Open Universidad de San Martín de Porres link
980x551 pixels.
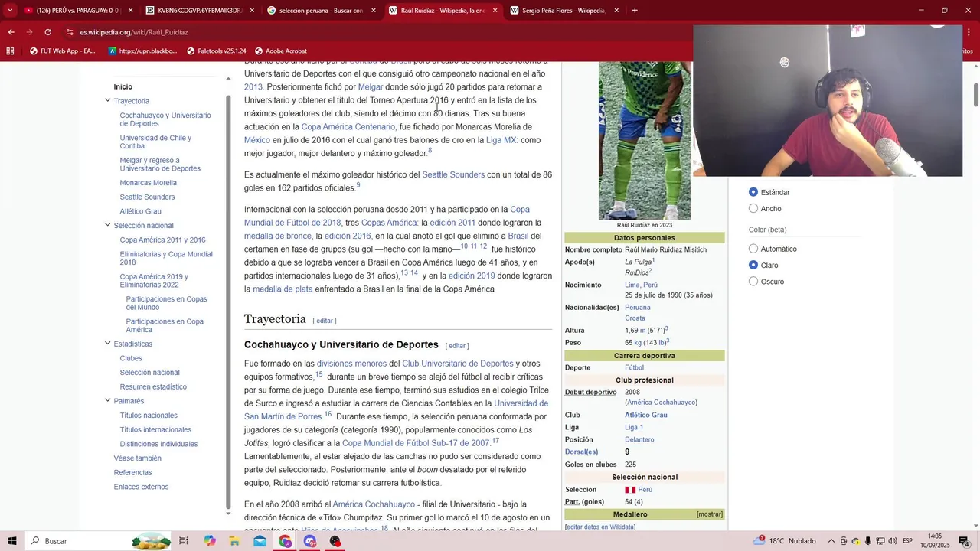pos(396,409)
